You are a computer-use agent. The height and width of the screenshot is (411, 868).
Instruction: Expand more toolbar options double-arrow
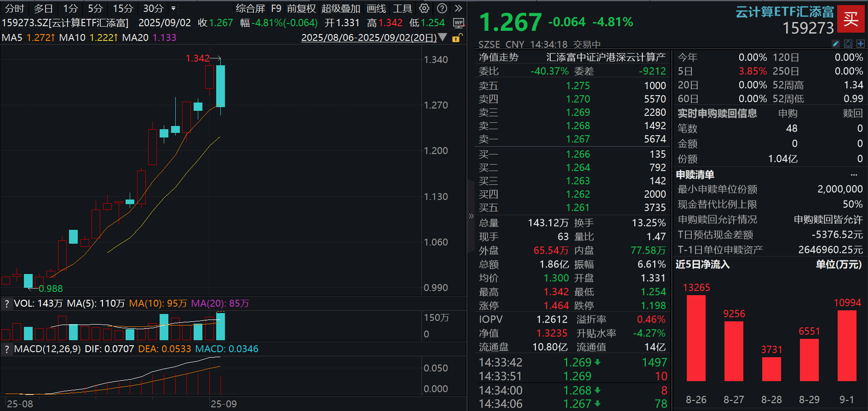[458, 8]
